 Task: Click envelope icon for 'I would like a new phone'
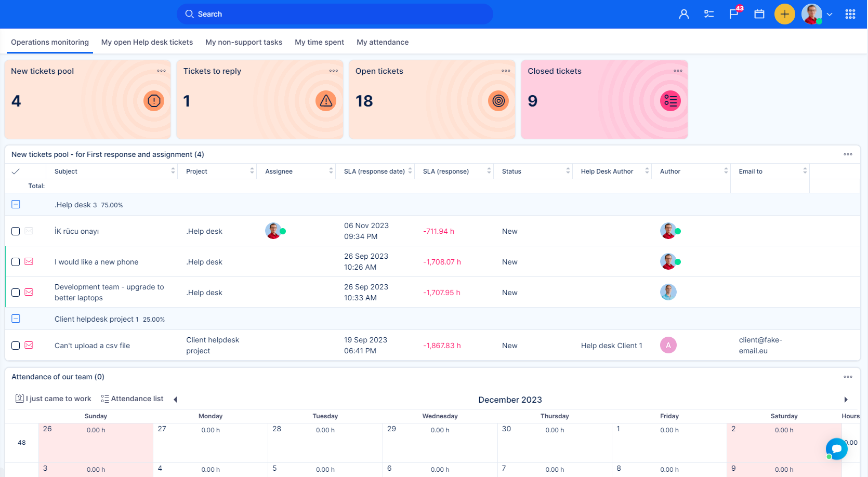tap(29, 262)
